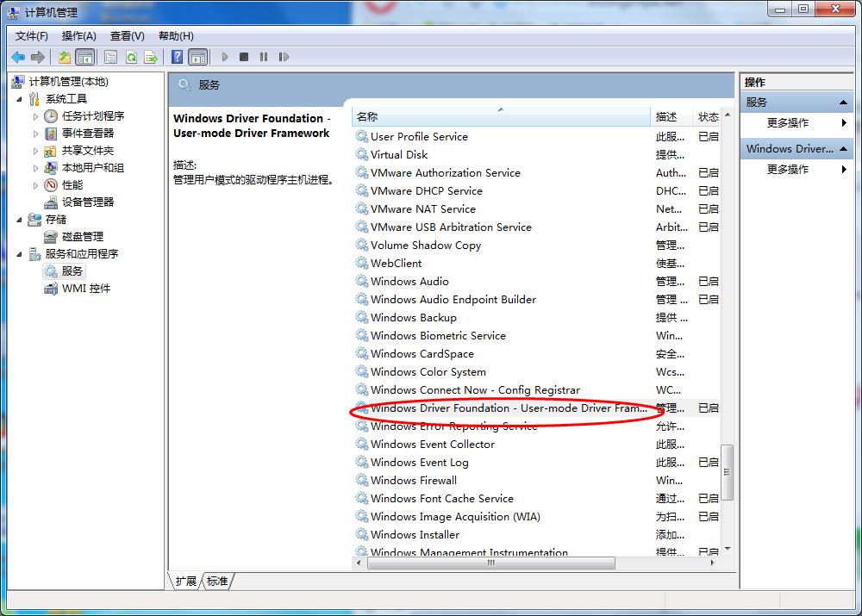862x616 pixels.
Task: Collapse the 服务 section in actions pane
Action: (843, 103)
